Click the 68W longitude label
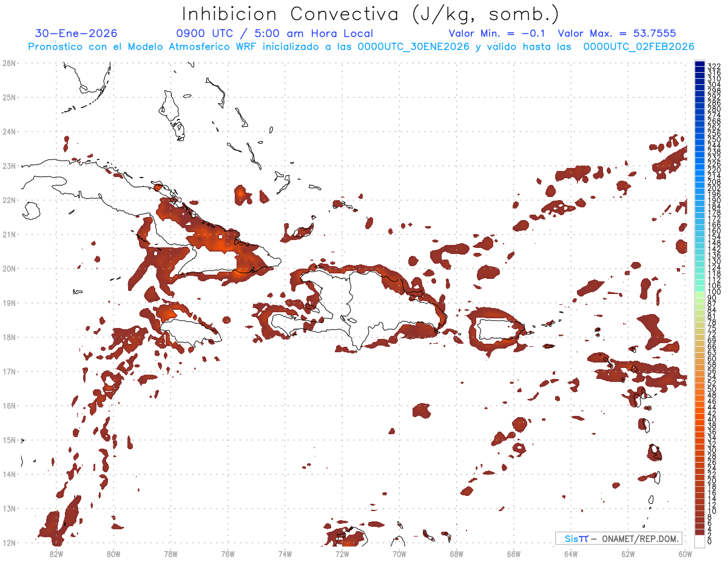 (x=457, y=554)
